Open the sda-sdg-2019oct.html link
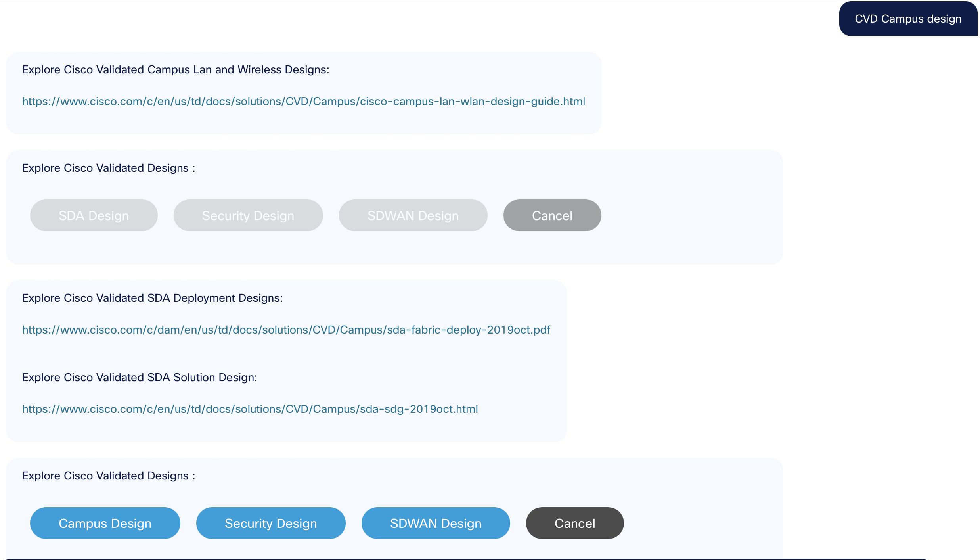This screenshot has height=560, width=980. pyautogui.click(x=250, y=409)
